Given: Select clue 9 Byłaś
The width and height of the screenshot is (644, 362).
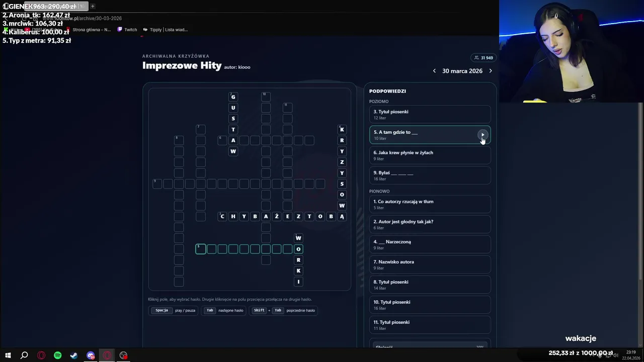Looking at the screenshot, I should 430,175.
